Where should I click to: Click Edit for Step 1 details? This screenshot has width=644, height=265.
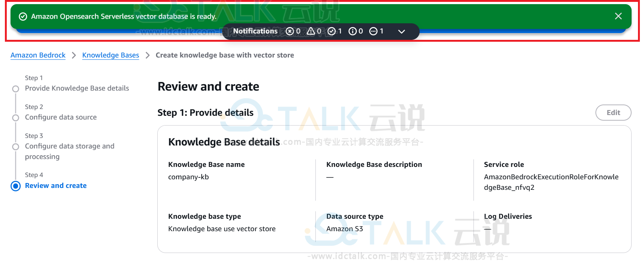click(x=613, y=112)
